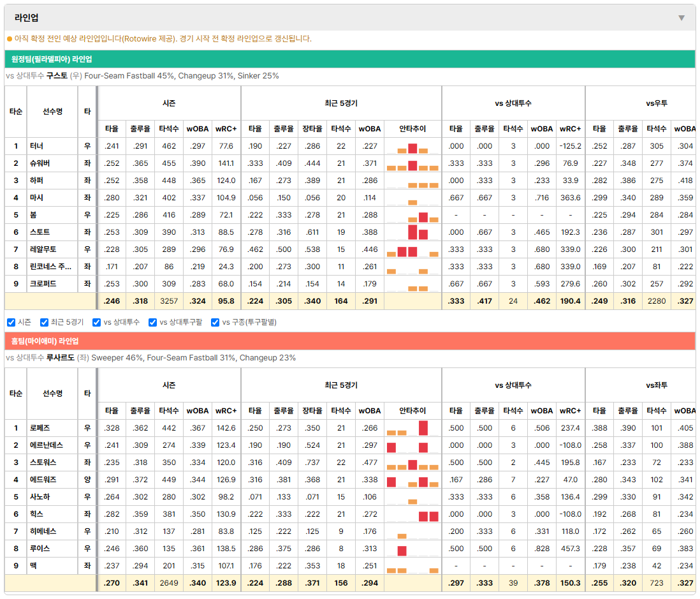Toggle the vs 구종(투구팔별) checkbox
This screenshot has width=700, height=599.
tap(215, 322)
